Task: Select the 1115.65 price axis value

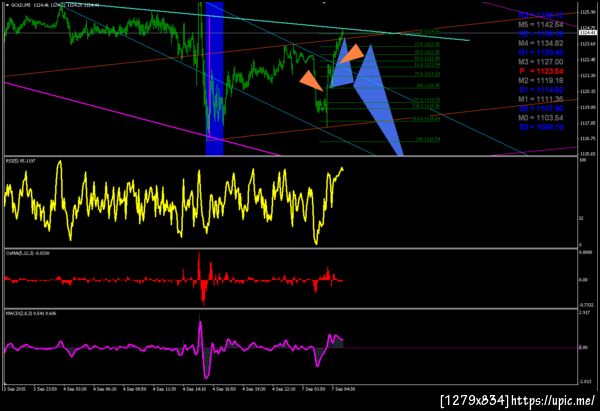Action: (x=587, y=154)
